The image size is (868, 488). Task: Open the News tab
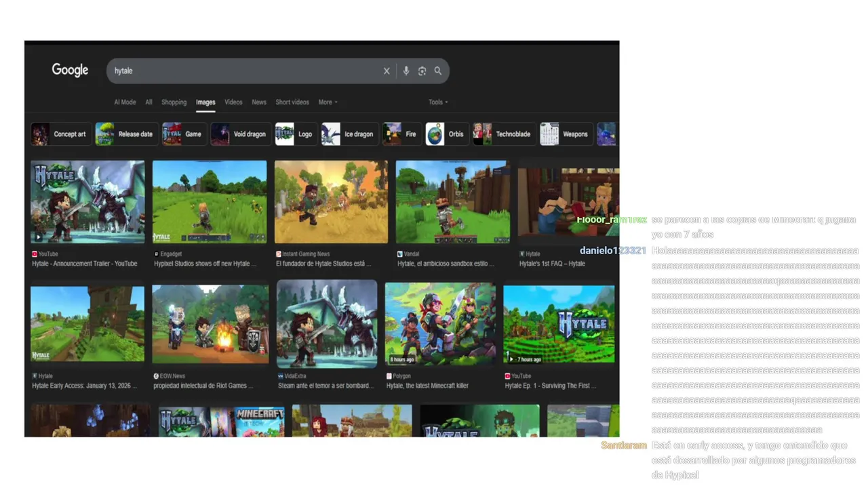pyautogui.click(x=259, y=102)
